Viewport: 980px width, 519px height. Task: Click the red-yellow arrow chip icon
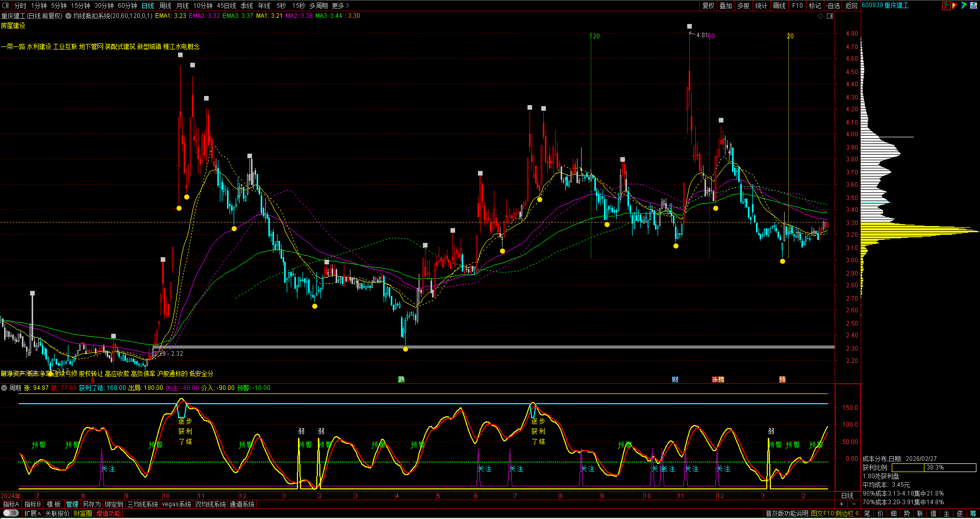click(955, 6)
